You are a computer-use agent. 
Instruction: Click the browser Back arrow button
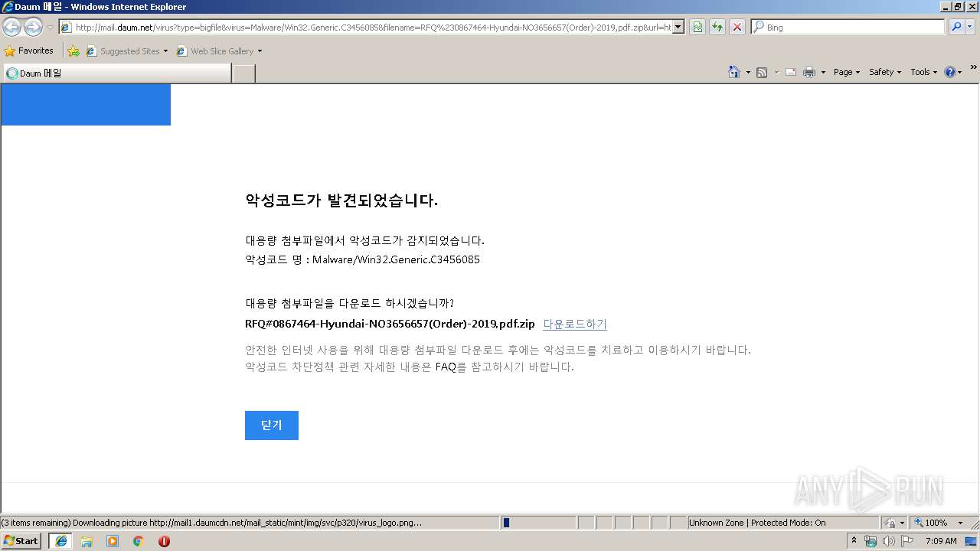tap(12, 28)
